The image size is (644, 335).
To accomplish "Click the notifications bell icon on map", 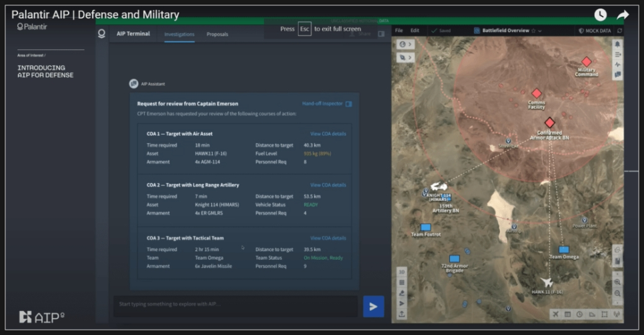I will click(x=617, y=44).
